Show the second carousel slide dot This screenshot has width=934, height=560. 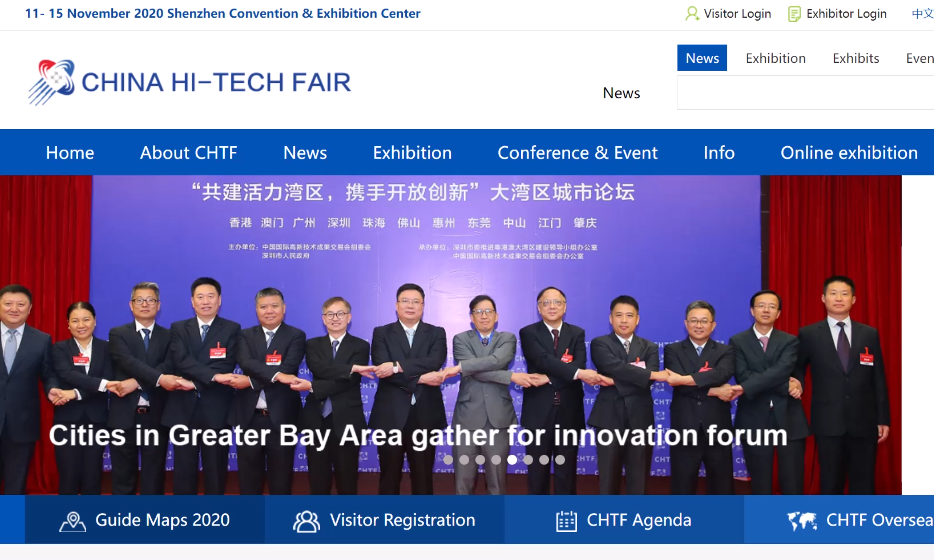click(x=464, y=460)
